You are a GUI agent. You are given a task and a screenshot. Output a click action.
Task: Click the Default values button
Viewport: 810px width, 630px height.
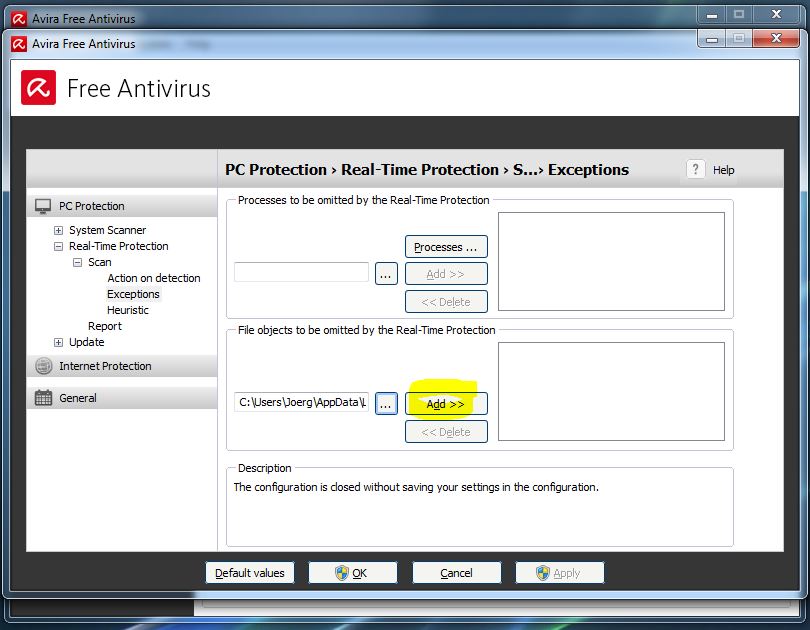pyautogui.click(x=249, y=572)
